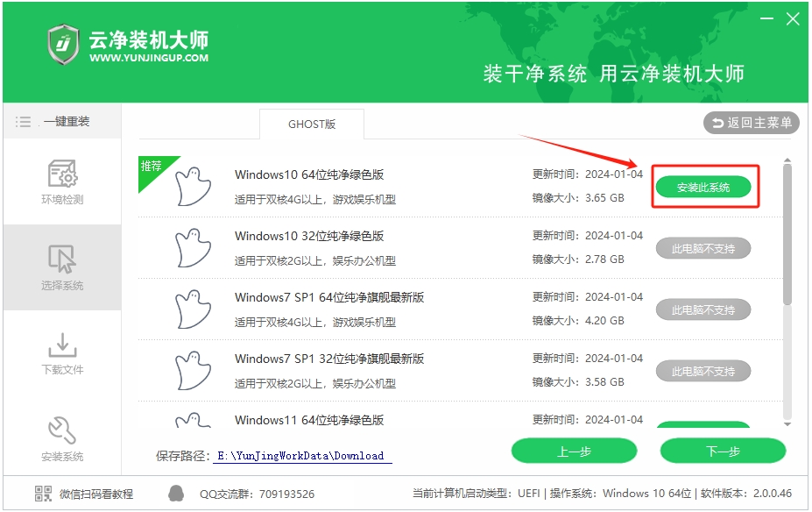The image size is (812, 512).
Task: Click scrollbar up arrow of system list
Action: point(787,160)
